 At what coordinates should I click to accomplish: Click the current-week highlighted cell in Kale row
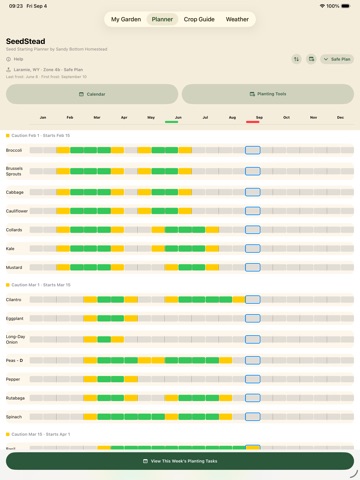tap(253, 249)
